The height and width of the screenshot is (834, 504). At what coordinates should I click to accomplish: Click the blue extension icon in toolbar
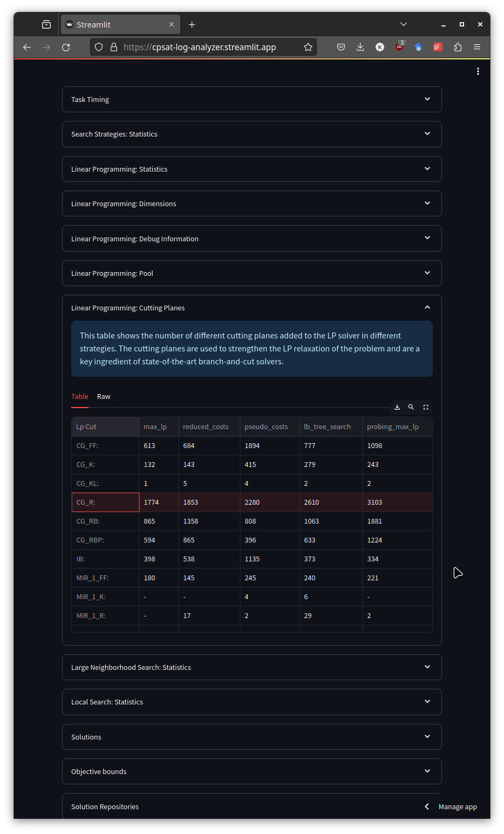click(x=419, y=47)
